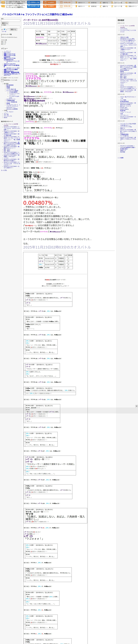Click 検索する button under the keyword search field
The width and height of the screenshot is (138, 644).
(x=5, y=23)
